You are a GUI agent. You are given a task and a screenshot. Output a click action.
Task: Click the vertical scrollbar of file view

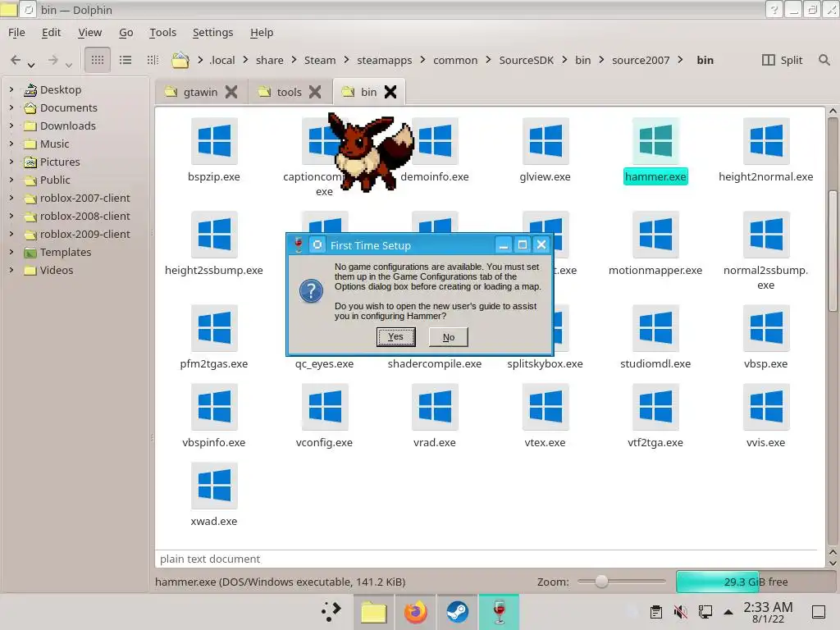[833, 252]
